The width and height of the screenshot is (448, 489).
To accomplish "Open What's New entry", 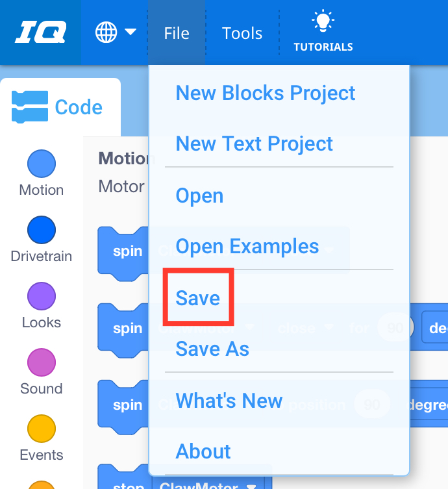I will point(229,400).
